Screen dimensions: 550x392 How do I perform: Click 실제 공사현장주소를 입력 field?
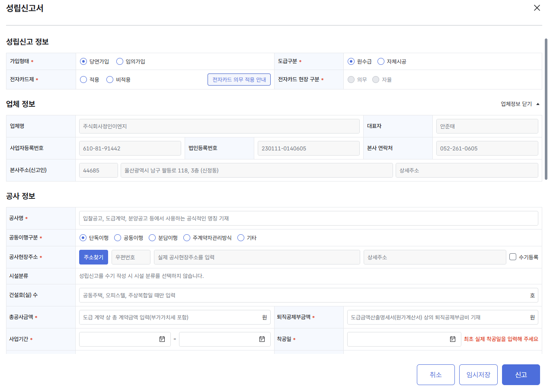(257, 257)
